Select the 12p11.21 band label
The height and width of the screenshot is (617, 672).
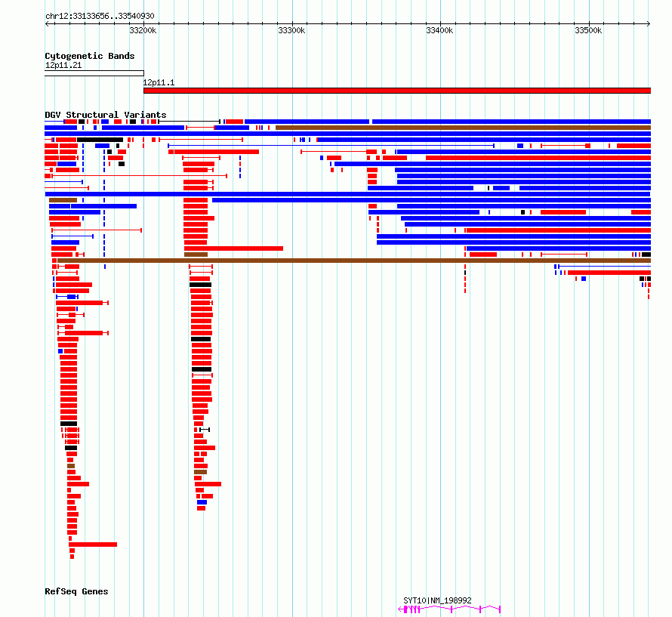(63, 65)
